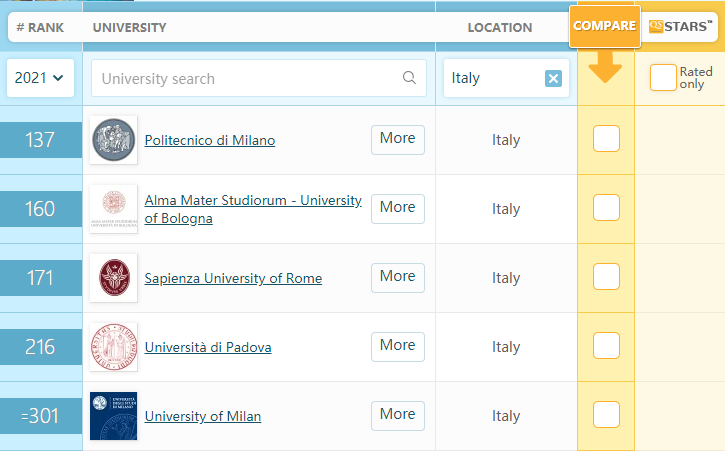Open the University of Milan link
725x451 pixels.
point(203,416)
